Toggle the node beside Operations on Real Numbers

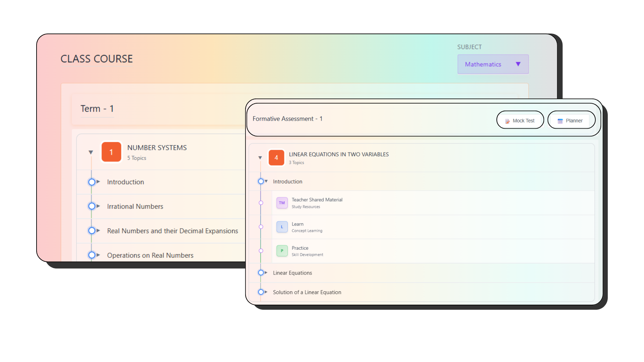92,255
